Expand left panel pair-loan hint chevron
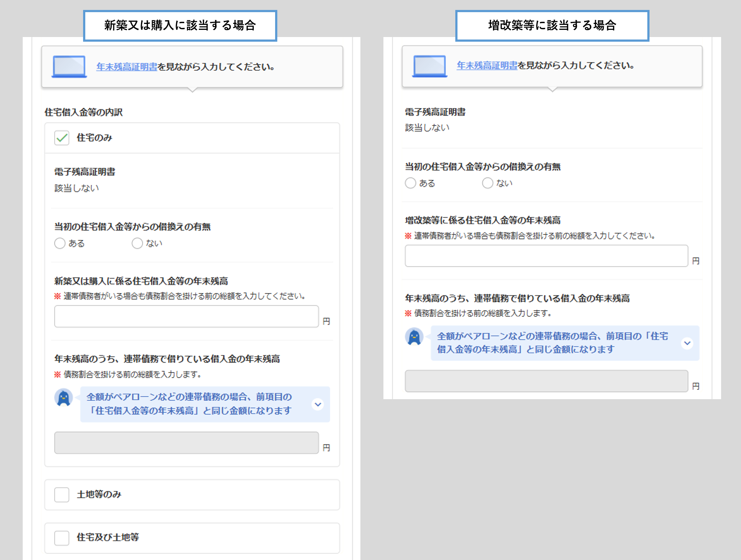The image size is (741, 560). pos(317,404)
